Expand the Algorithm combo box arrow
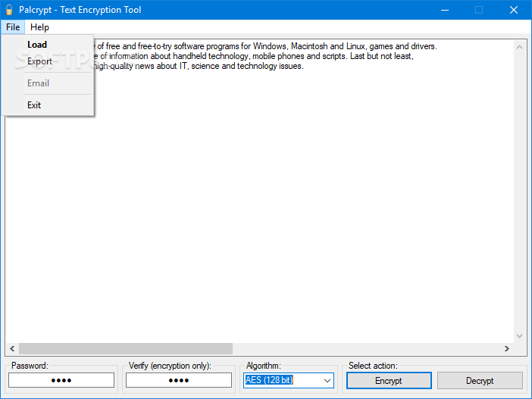This screenshot has height=399, width=532. 327,381
